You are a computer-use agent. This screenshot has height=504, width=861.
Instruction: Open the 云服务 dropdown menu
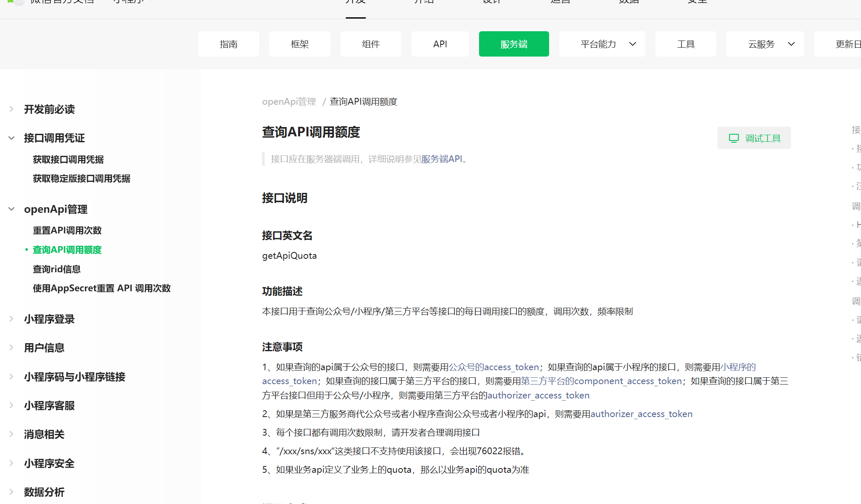[x=765, y=44]
